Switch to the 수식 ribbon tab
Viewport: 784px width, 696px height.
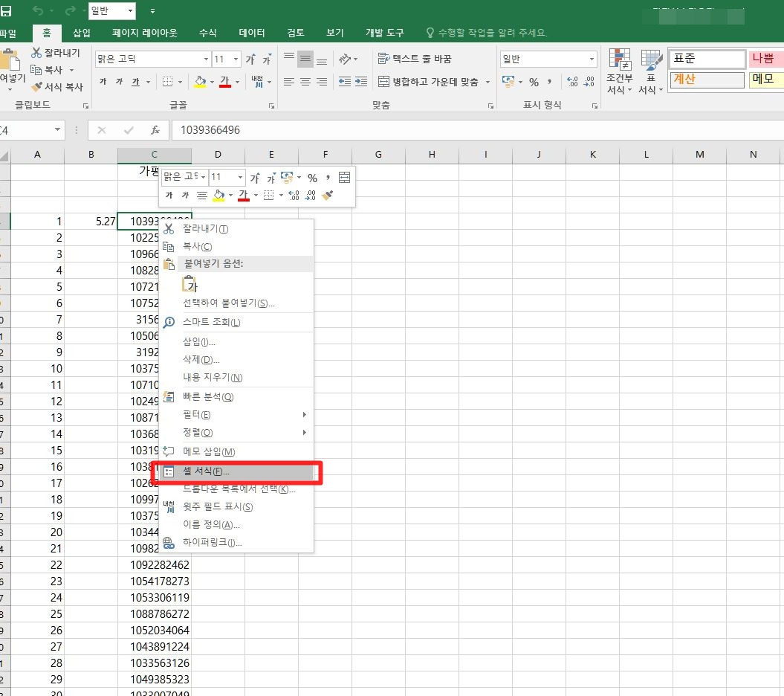[208, 33]
